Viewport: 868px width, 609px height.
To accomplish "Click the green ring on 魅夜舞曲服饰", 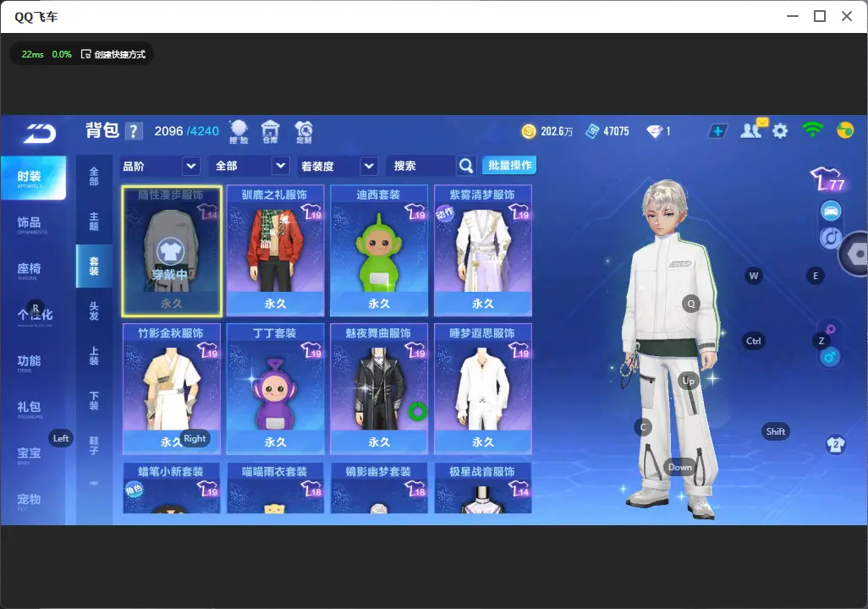I will pos(417,412).
